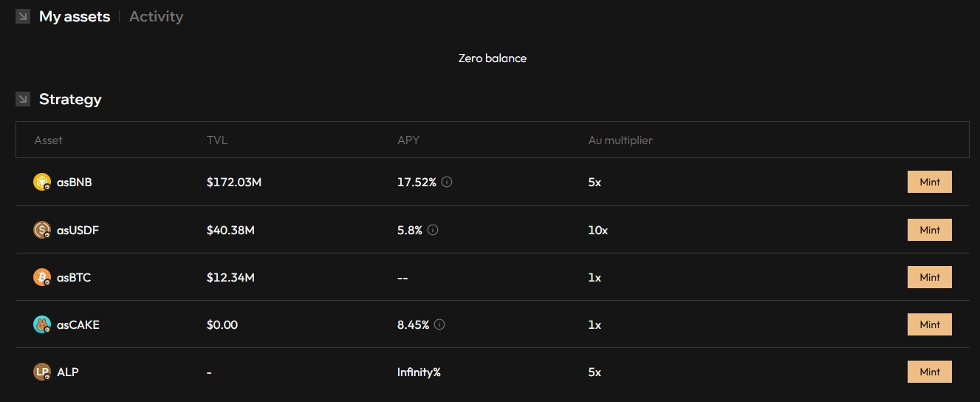This screenshot has width=980, height=402.
Task: Open info icon beside 8.45% APY
Action: 439,324
